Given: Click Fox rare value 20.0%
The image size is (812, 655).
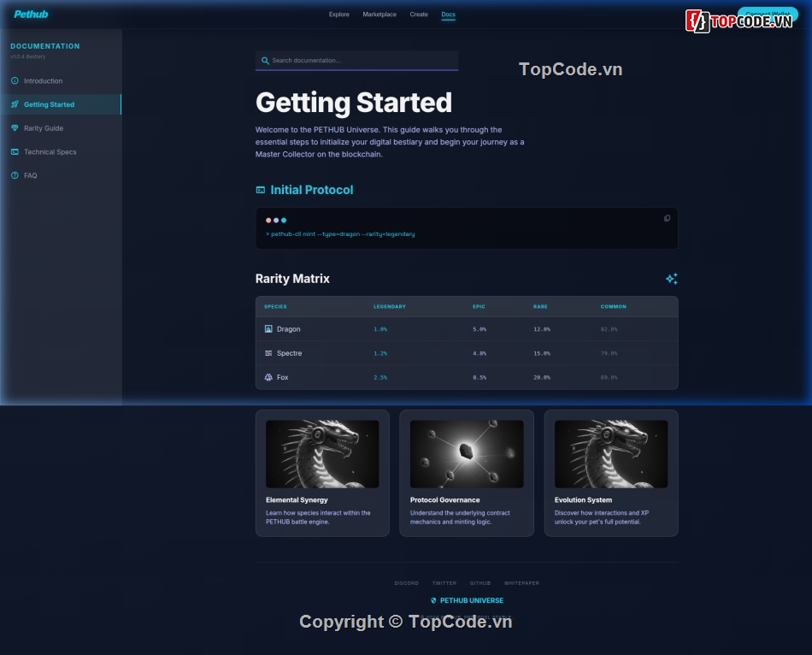Looking at the screenshot, I should pyautogui.click(x=542, y=378).
